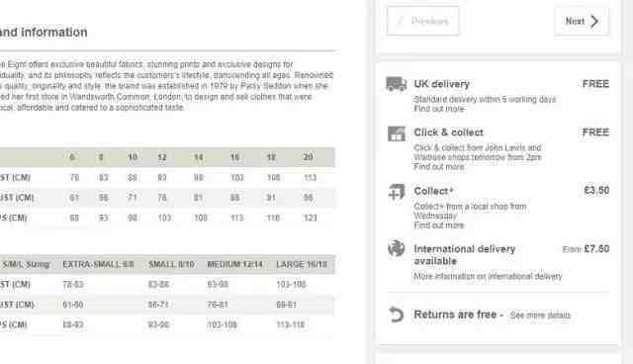Click the Returns are free text
The width and height of the screenshot is (633, 364).
[x=455, y=315]
